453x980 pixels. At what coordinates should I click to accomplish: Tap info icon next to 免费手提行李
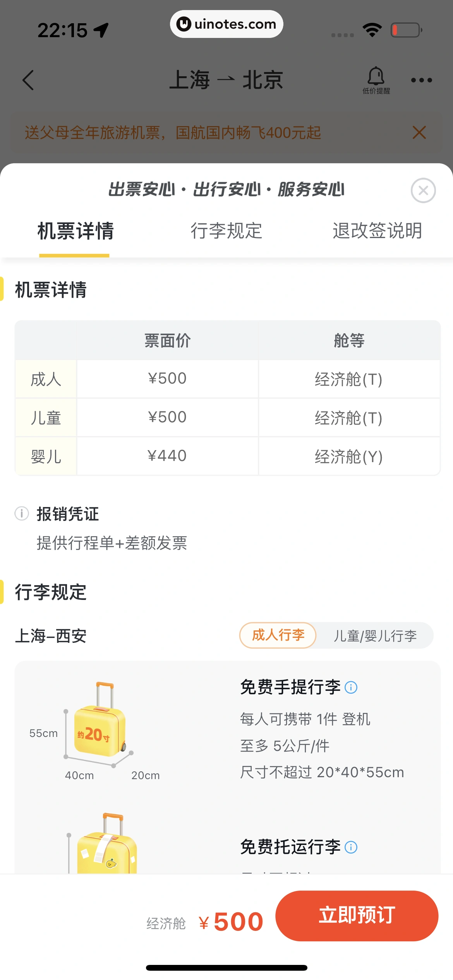pyautogui.click(x=351, y=687)
